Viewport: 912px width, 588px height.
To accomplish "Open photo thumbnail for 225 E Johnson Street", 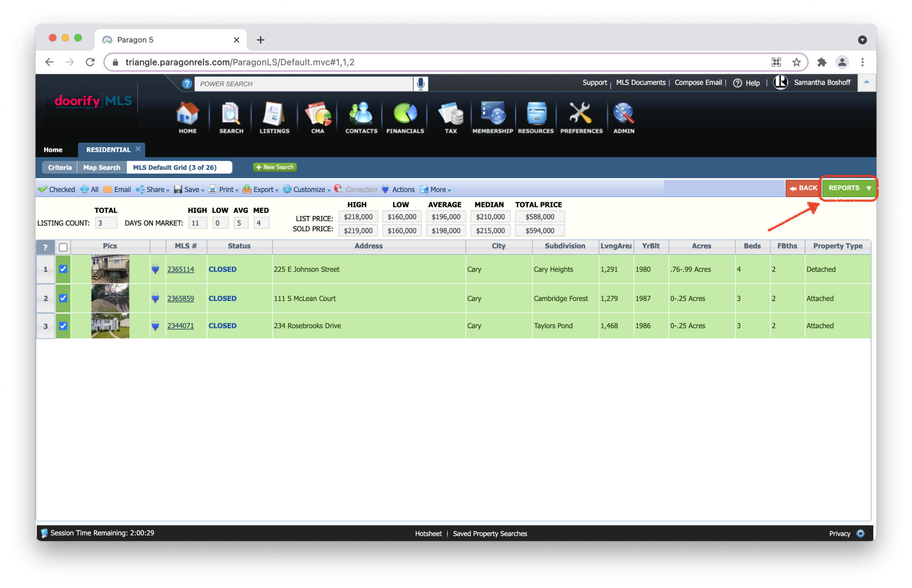I will 110,269.
